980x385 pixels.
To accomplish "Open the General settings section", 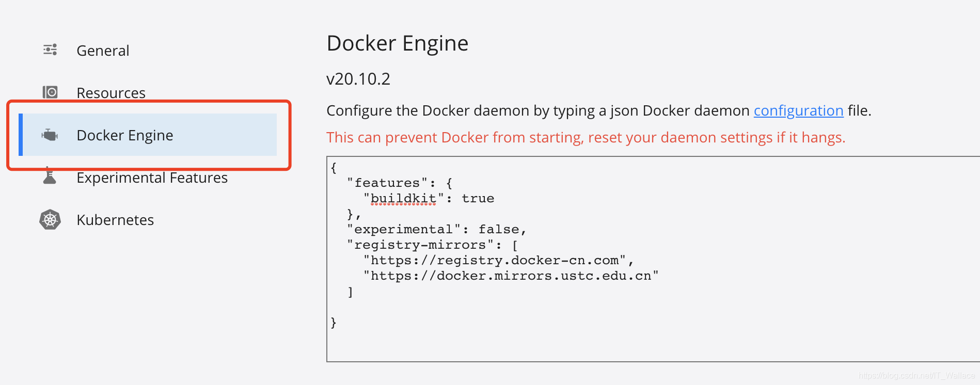I will pyautogui.click(x=103, y=51).
